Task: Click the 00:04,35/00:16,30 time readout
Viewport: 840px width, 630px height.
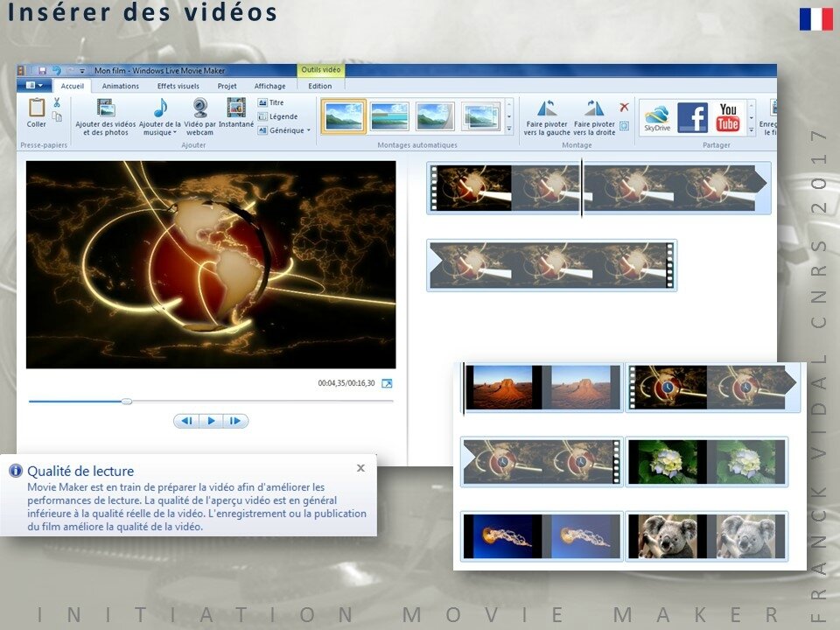Action: pos(346,383)
